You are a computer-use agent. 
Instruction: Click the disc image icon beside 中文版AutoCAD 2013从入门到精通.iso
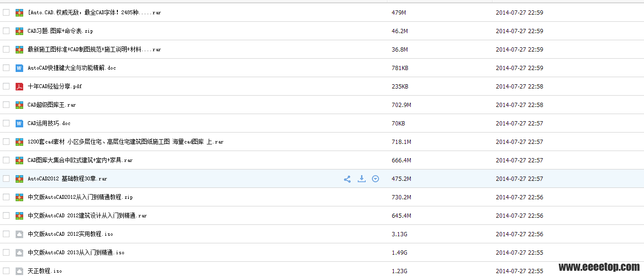click(19, 253)
